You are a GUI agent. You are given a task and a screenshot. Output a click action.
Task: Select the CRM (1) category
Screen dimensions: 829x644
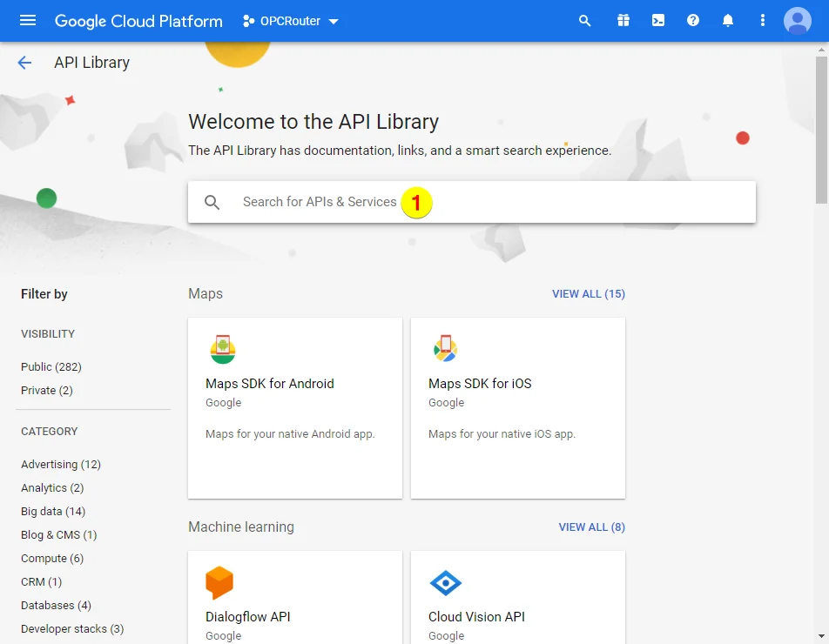click(41, 581)
